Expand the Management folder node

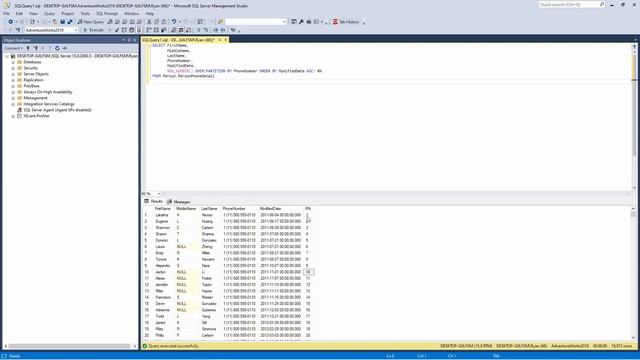(x=13, y=98)
